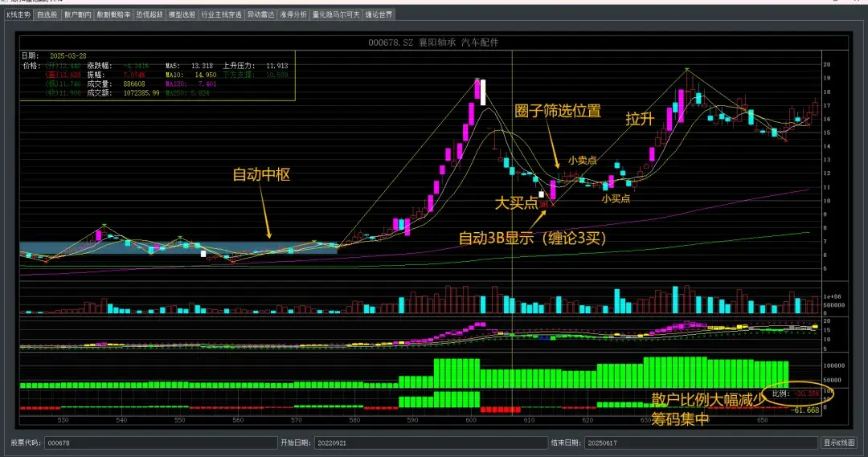
Task: Click the 小卖点 label on the chart
Action: click(x=582, y=161)
